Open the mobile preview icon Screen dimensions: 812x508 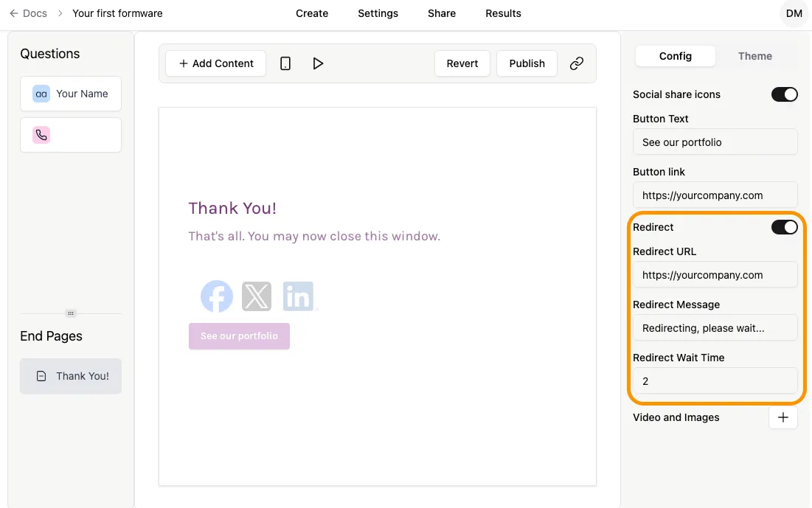coord(285,63)
